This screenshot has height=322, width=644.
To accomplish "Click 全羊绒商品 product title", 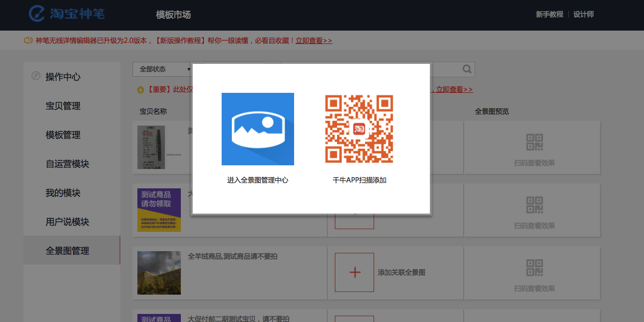I will 232,257.
